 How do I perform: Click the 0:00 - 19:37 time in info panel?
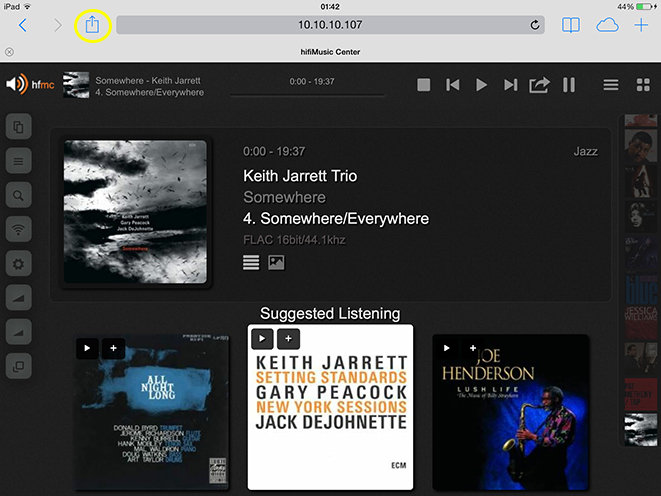click(x=274, y=151)
